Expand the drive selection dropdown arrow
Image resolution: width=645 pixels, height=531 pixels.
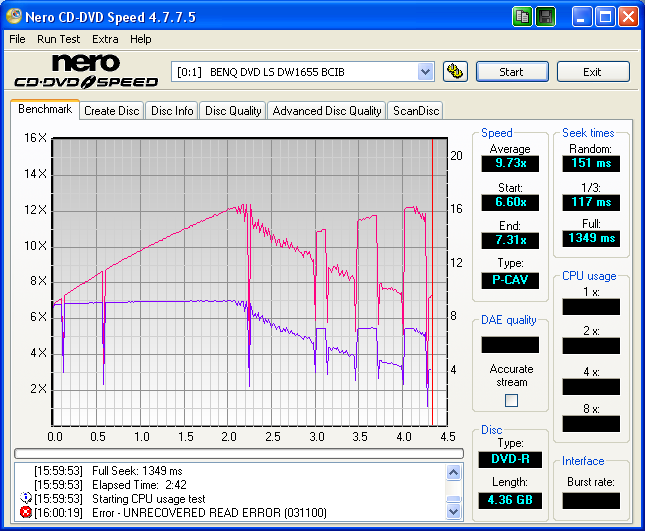(x=425, y=72)
